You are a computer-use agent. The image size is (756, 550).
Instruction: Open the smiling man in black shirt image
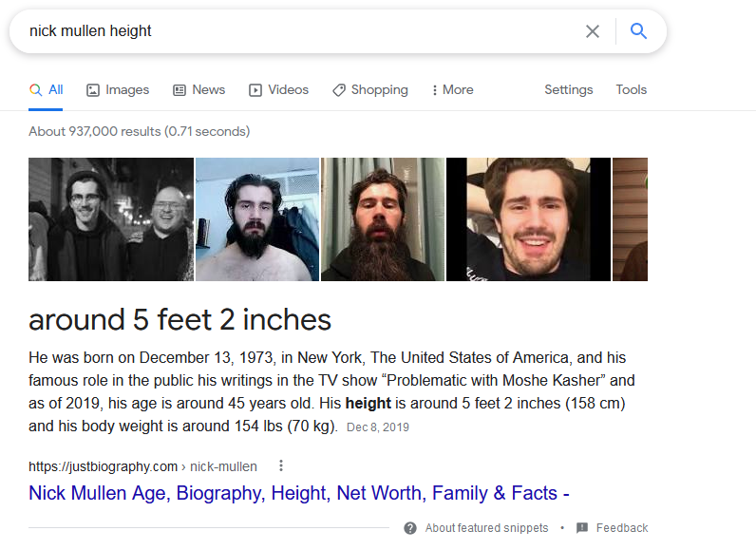click(528, 219)
